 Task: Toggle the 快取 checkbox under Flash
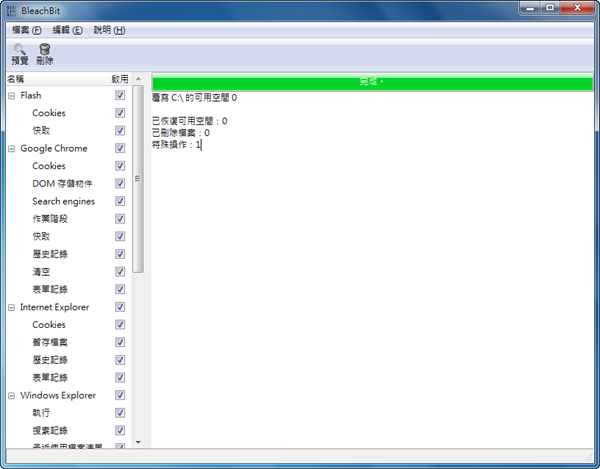[x=120, y=130]
